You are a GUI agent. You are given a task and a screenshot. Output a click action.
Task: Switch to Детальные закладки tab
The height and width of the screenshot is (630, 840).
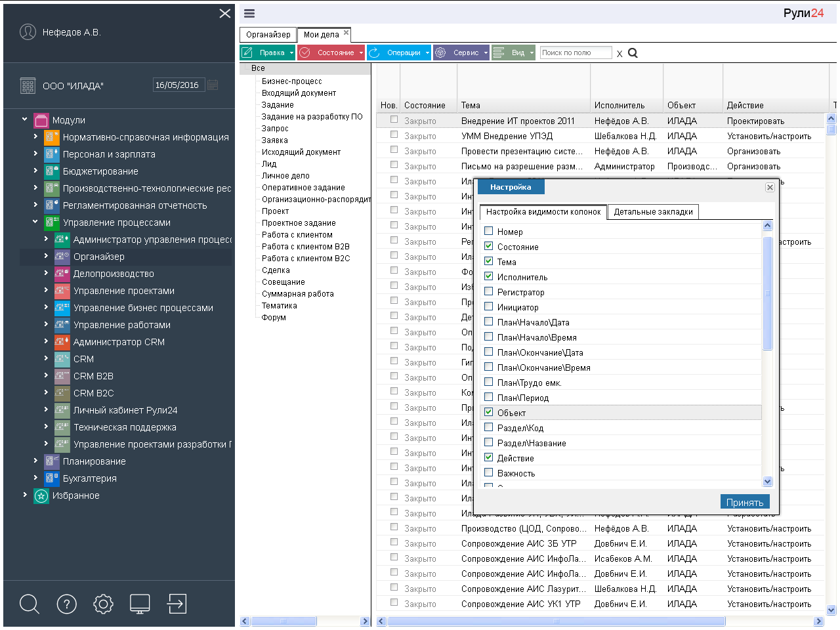point(653,212)
